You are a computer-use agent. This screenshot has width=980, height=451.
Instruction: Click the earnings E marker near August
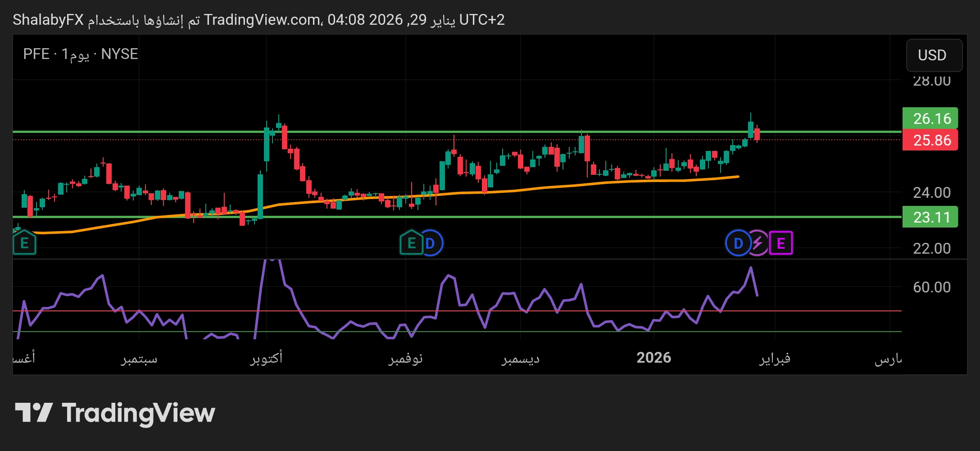point(24,243)
